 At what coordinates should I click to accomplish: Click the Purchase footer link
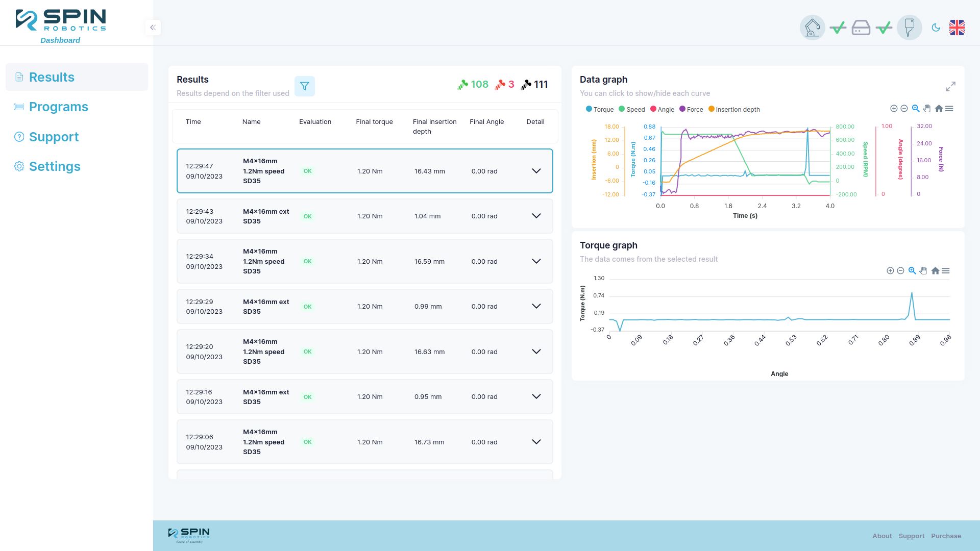pos(946,536)
